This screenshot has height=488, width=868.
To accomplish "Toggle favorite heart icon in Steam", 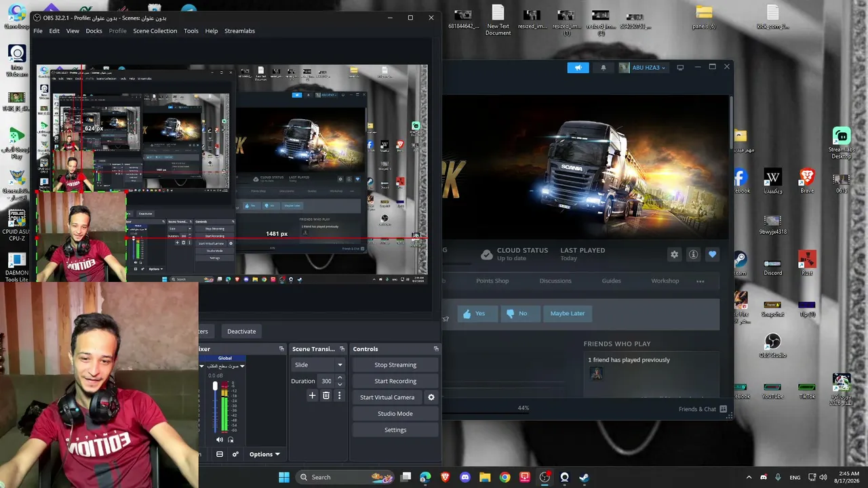I will 712,254.
